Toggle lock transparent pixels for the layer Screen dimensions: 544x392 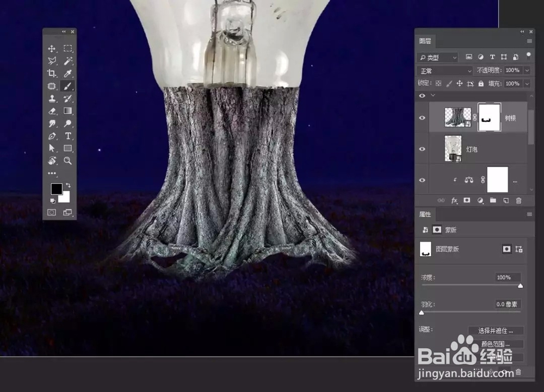[439, 83]
